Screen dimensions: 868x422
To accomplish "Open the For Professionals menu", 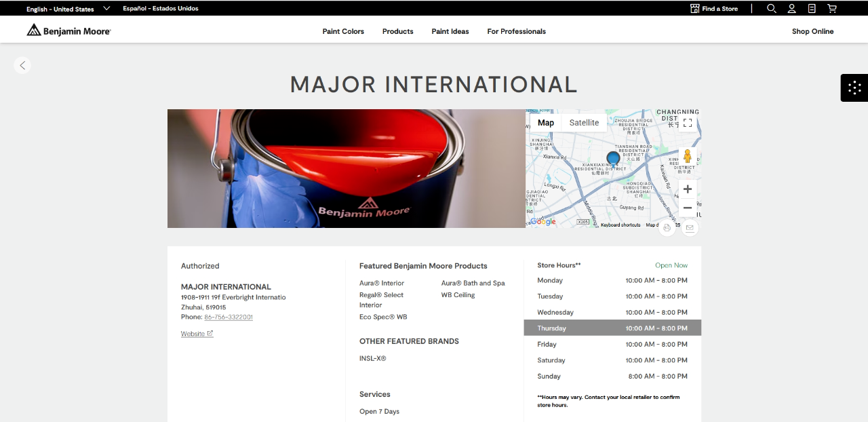I will tap(517, 31).
